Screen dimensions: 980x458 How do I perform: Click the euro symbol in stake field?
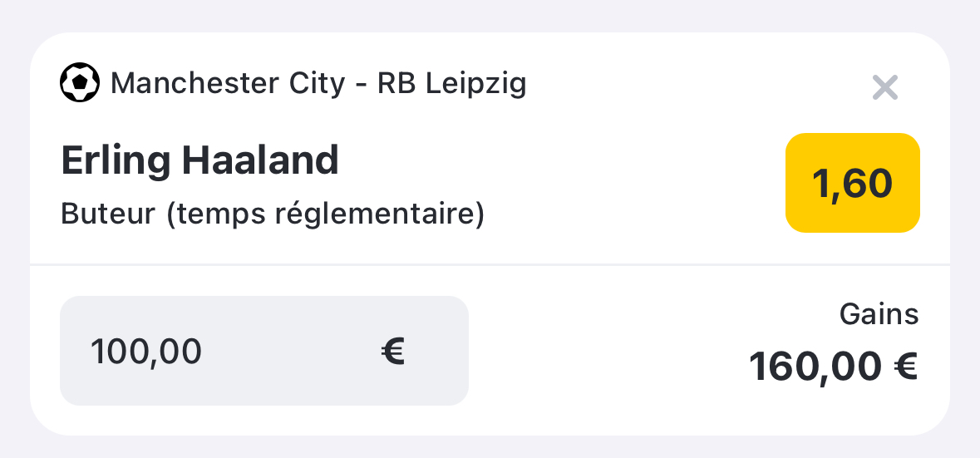[x=393, y=351]
